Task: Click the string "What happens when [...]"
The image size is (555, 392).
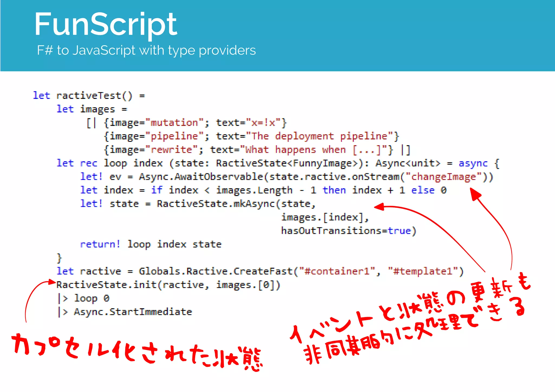Action: [314, 150]
